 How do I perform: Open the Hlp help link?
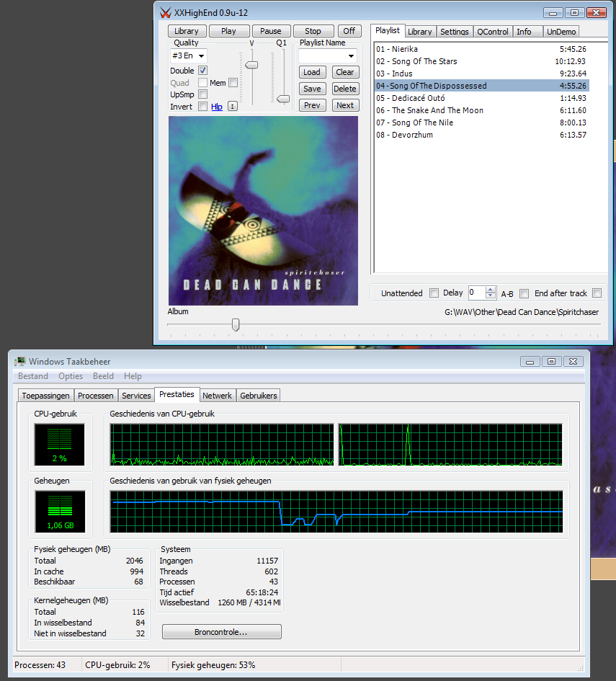(x=217, y=107)
